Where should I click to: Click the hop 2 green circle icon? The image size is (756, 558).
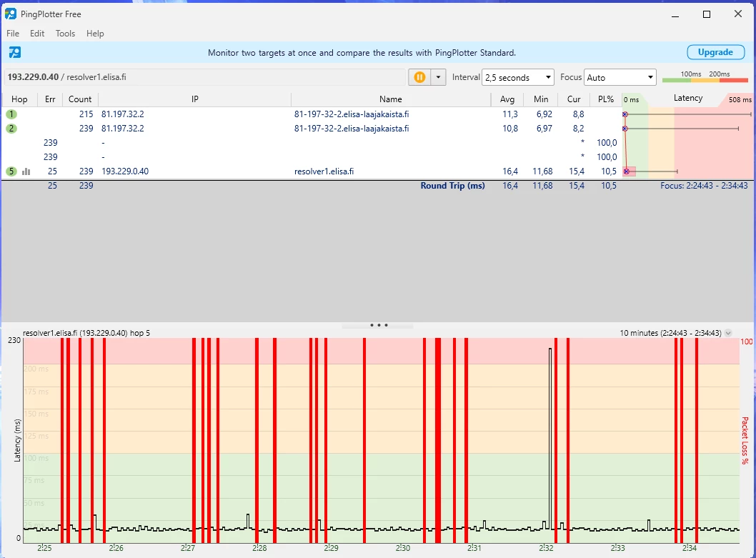(11, 129)
